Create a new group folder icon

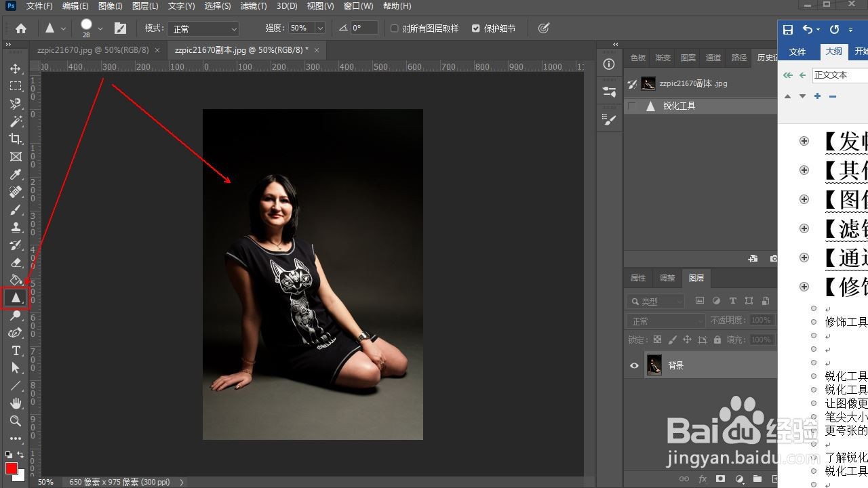point(757,479)
